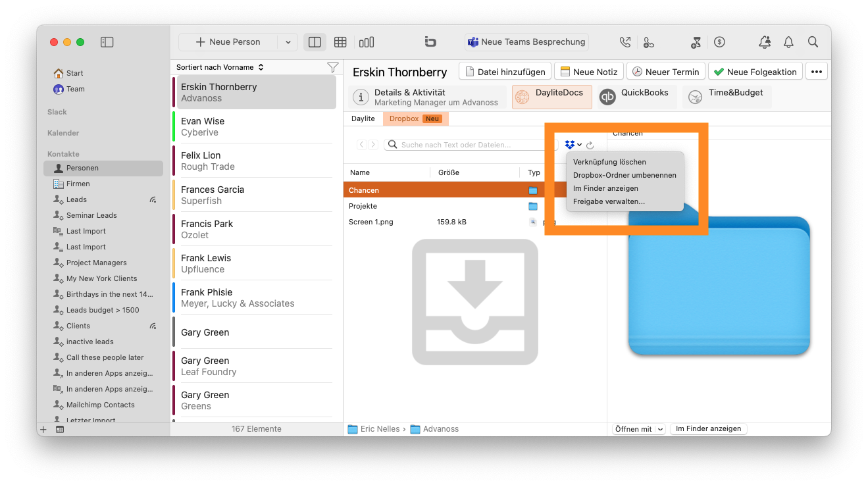Click the Neue Folgeaktion button
The width and height of the screenshot is (868, 485).
pyautogui.click(x=755, y=72)
